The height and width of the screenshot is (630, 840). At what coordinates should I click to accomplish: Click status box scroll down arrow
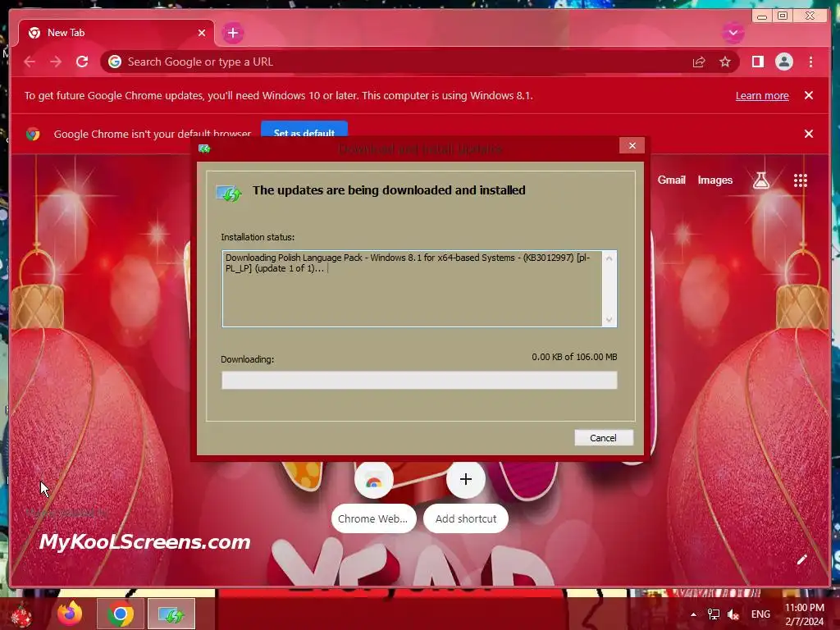[609, 319]
